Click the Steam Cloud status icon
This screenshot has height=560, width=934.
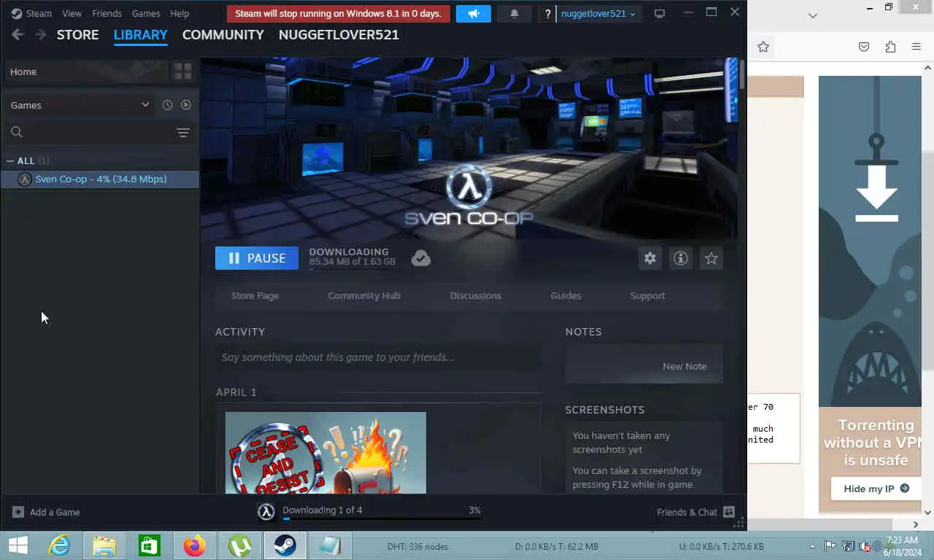tap(421, 257)
